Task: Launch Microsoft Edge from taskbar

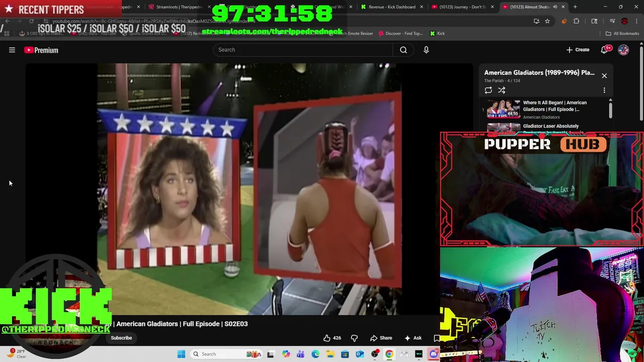Action: click(x=315, y=354)
